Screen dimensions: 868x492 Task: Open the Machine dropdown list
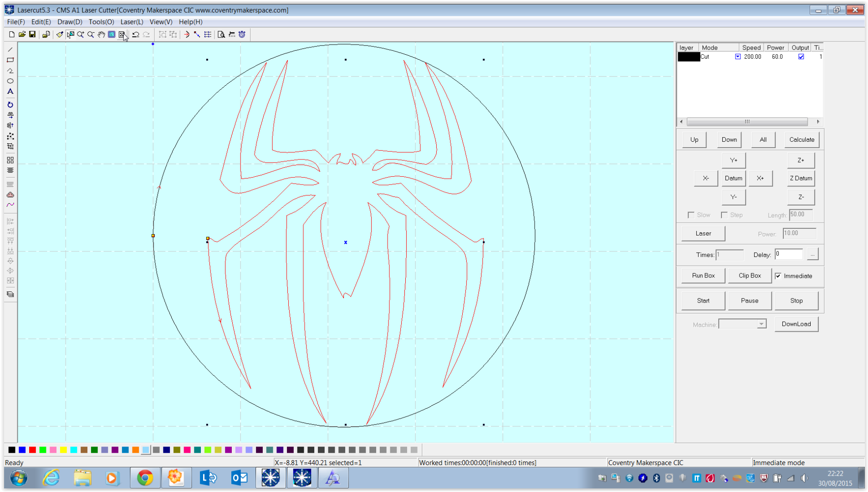coord(761,324)
